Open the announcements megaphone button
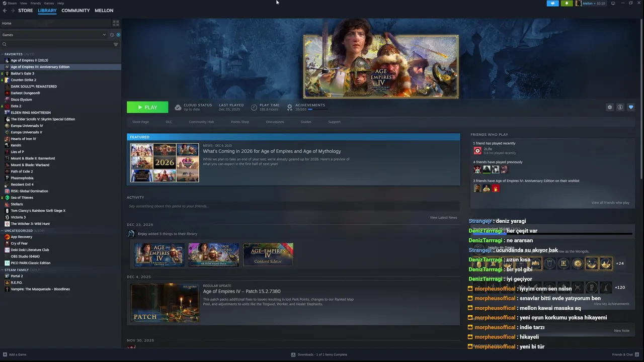 [552, 3]
